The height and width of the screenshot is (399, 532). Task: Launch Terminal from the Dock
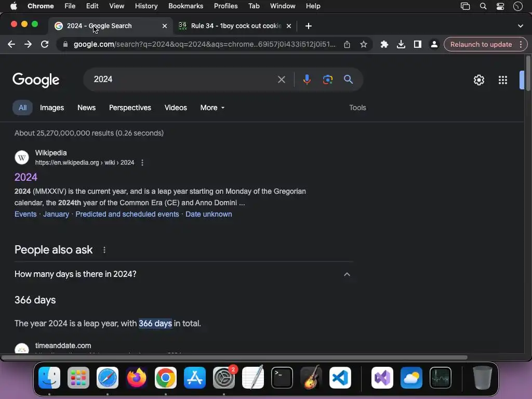(x=282, y=378)
